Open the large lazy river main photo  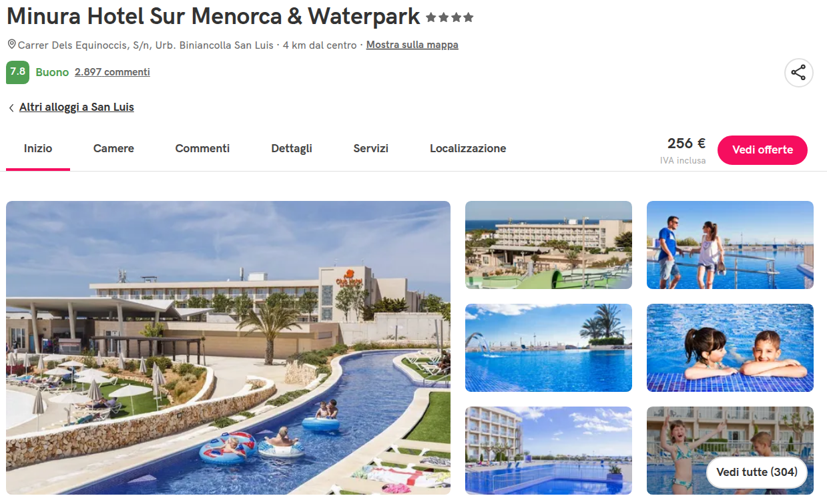pos(228,347)
